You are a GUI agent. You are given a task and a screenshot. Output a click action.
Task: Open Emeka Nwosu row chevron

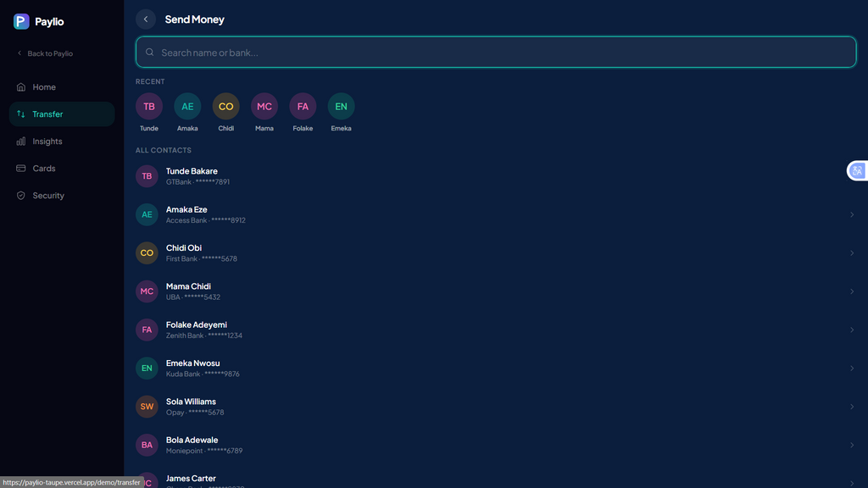click(x=852, y=368)
